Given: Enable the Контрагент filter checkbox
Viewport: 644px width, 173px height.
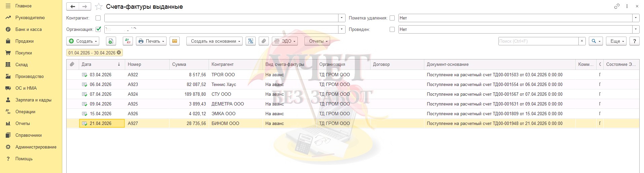Looking at the screenshot, I should click(x=98, y=18).
